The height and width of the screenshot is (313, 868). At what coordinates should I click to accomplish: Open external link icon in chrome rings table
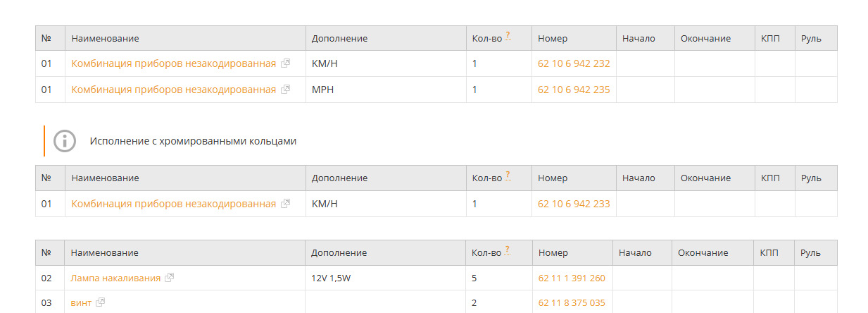285,204
